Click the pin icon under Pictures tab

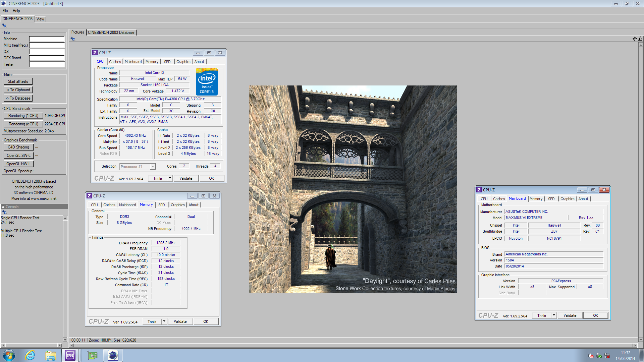click(73, 39)
